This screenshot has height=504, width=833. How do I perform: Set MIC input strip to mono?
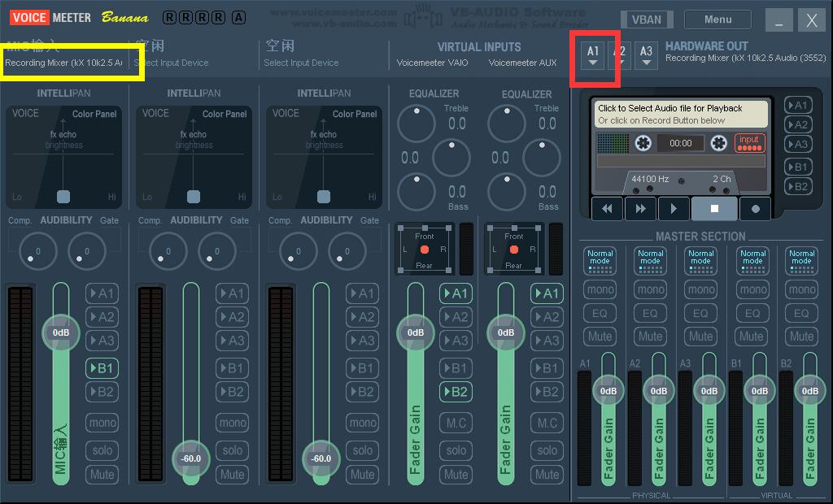point(102,423)
